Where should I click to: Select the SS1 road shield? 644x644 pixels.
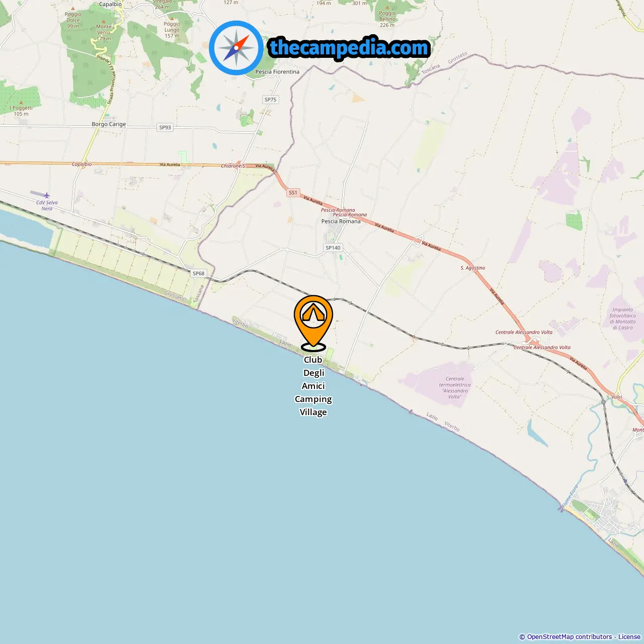[293, 193]
